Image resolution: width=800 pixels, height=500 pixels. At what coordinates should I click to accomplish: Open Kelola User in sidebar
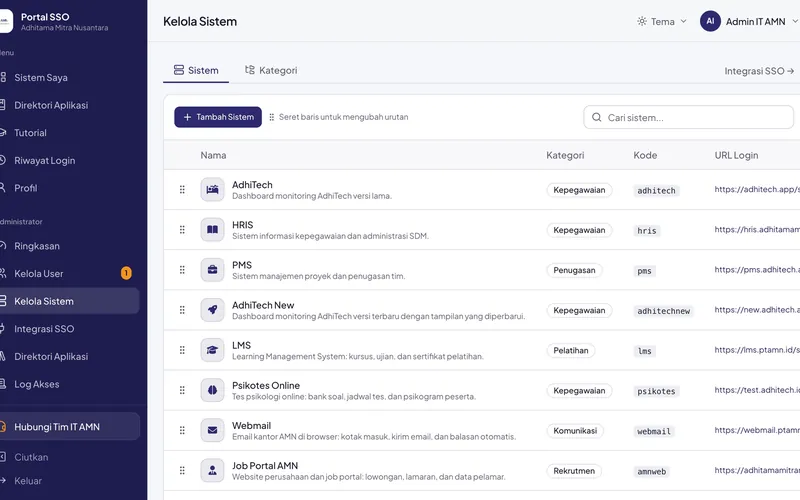coord(69,273)
